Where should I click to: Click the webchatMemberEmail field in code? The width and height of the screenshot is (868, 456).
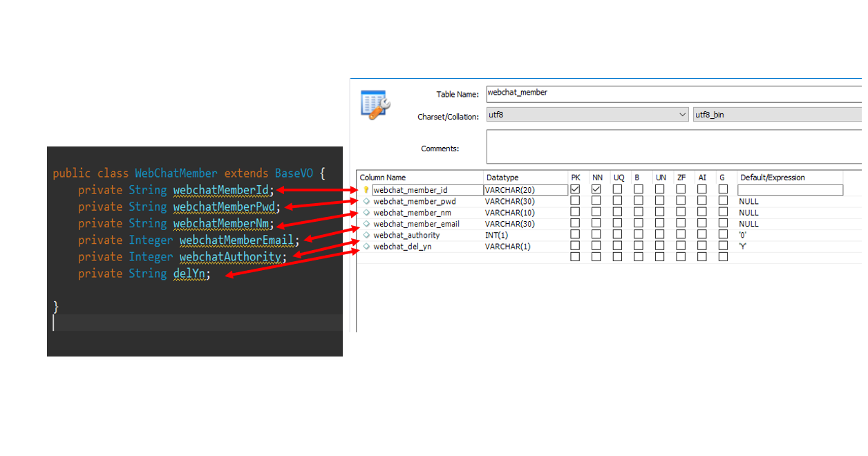[237, 240]
